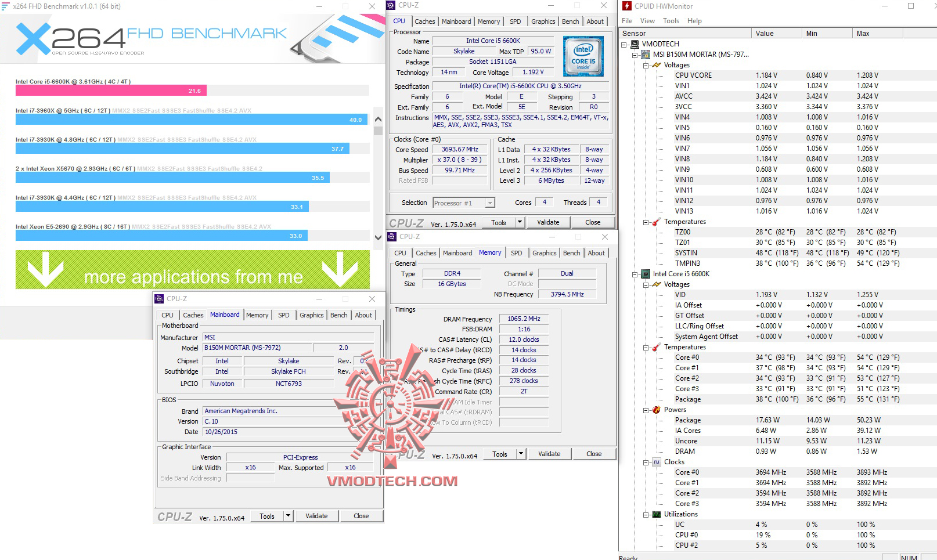The image size is (937, 560).
Task: Collapse the Voltages group under MSI B150M MORTAR
Action: click(646, 64)
